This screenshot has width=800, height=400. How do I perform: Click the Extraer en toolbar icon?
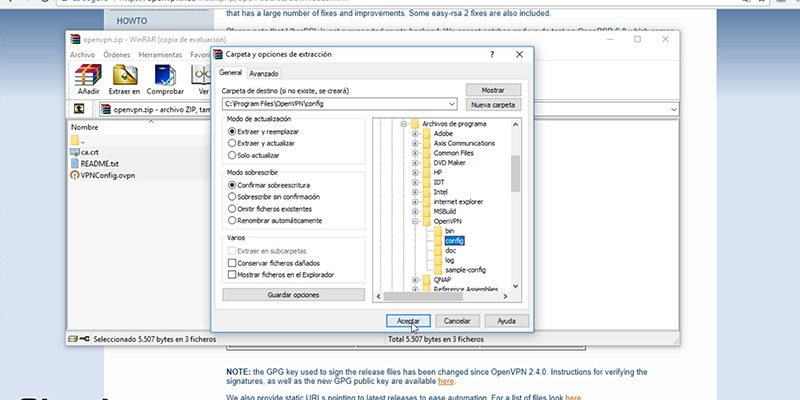coord(124,75)
